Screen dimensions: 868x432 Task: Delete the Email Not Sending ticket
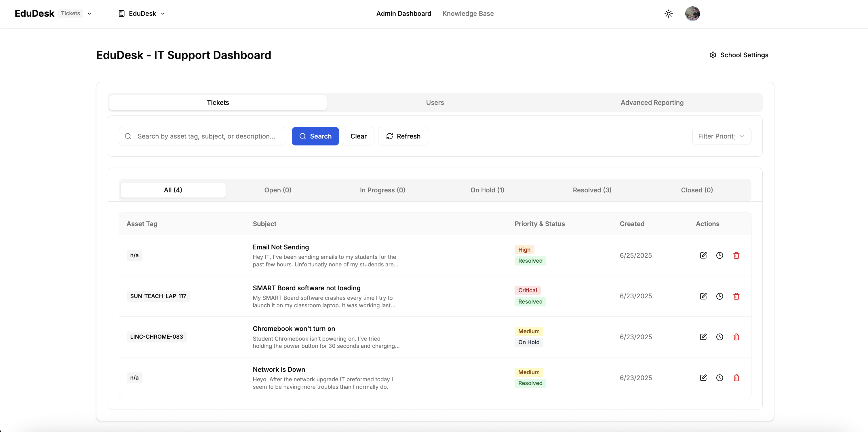(x=736, y=255)
